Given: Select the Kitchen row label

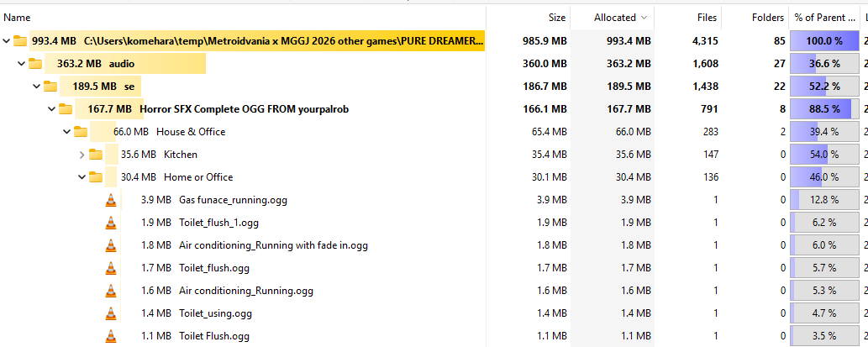Looking at the screenshot, I should [181, 155].
